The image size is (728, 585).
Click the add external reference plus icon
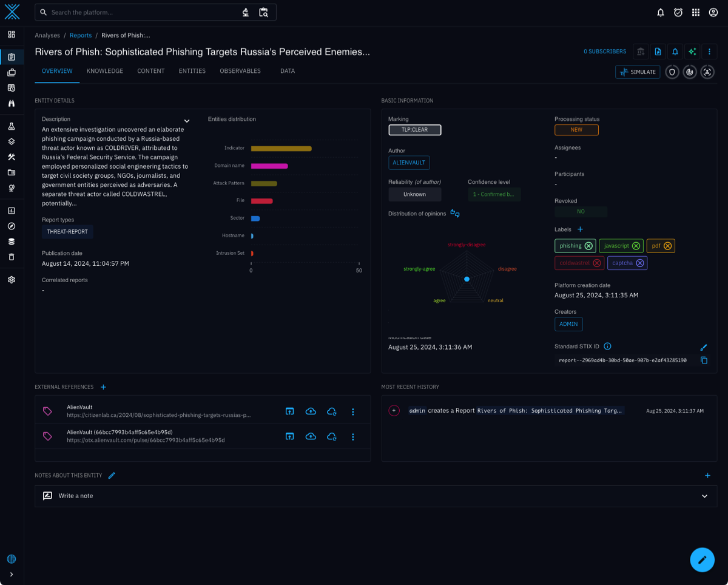click(103, 387)
